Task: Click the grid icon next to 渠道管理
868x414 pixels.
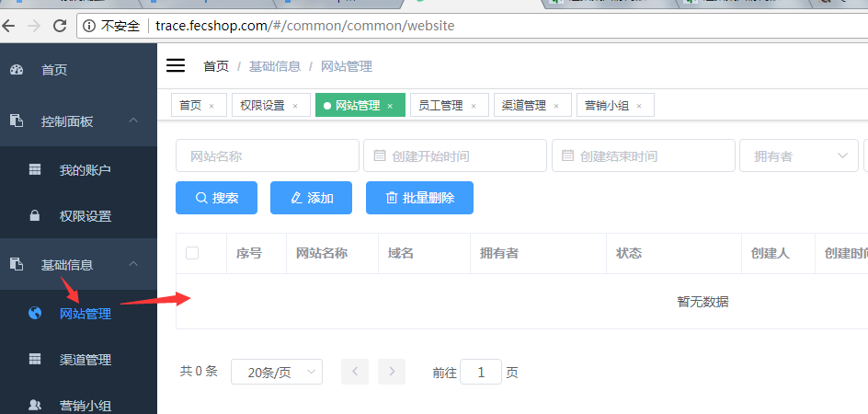Action: point(35,359)
